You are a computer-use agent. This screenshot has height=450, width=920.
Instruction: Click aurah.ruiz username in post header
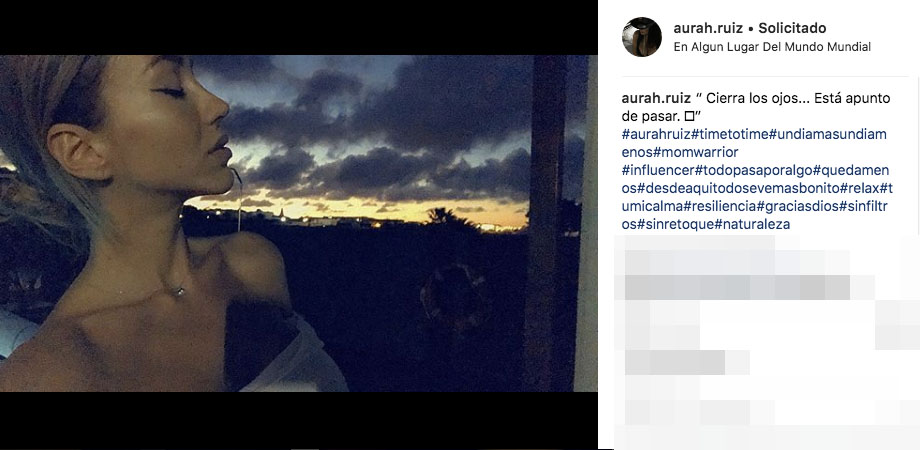pos(708,28)
